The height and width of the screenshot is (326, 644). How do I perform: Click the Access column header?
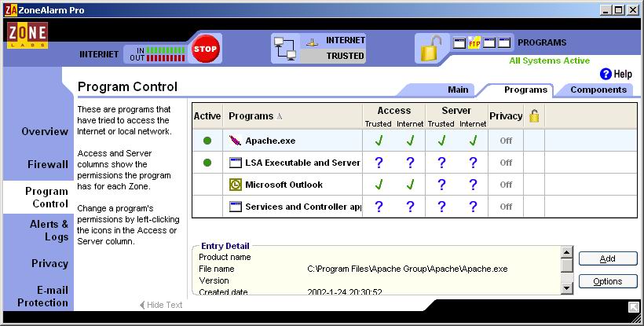tap(394, 111)
